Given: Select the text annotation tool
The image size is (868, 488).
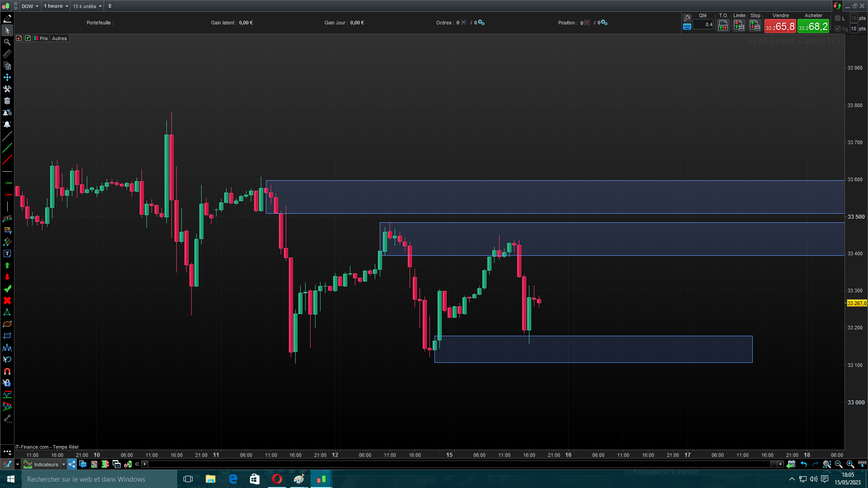Looking at the screenshot, I should 7,254.
